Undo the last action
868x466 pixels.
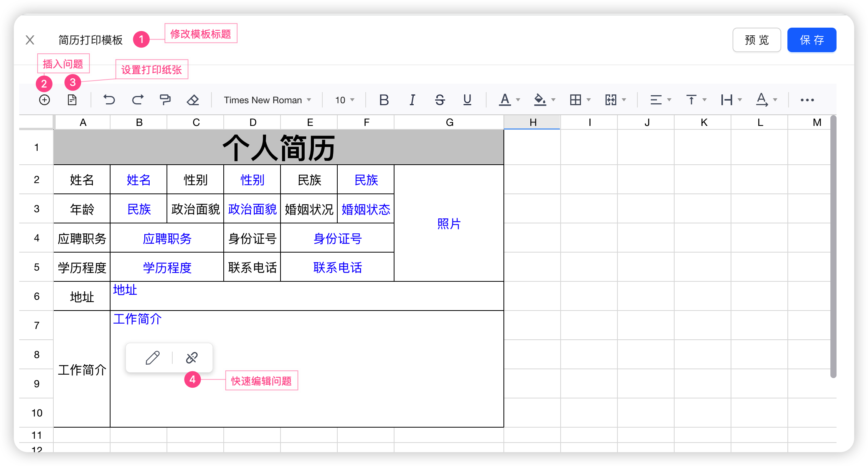[109, 100]
